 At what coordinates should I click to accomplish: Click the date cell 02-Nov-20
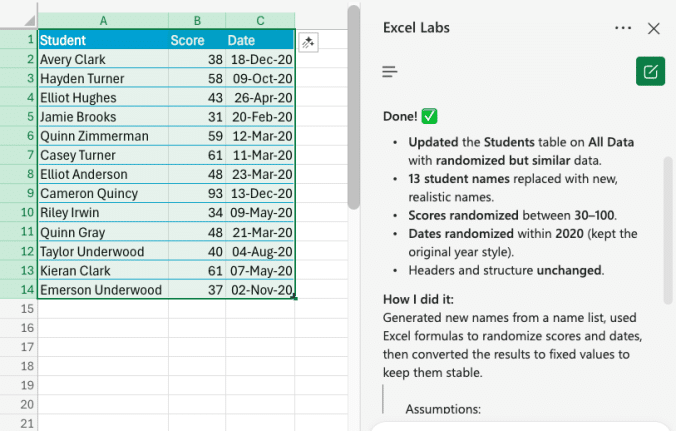pos(260,290)
